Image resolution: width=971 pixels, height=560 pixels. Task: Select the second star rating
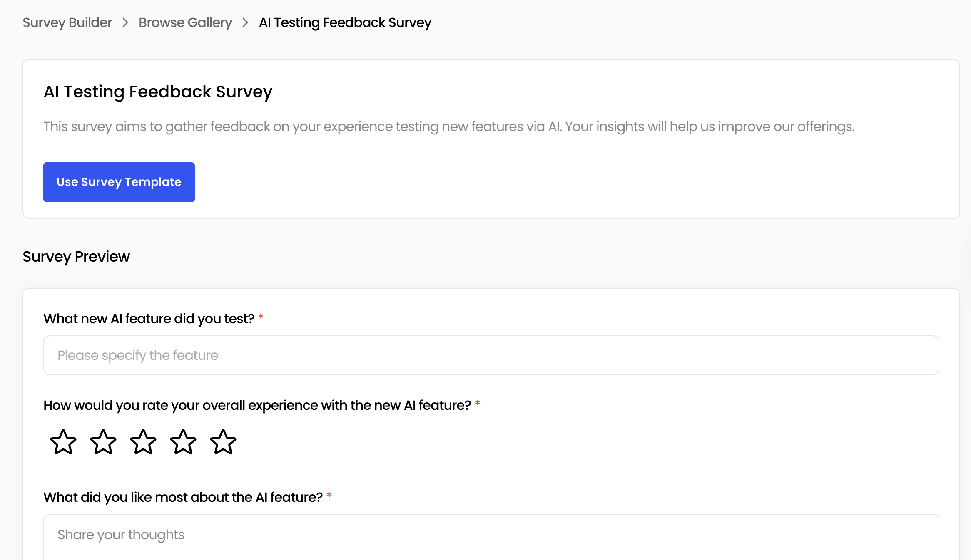point(103,442)
